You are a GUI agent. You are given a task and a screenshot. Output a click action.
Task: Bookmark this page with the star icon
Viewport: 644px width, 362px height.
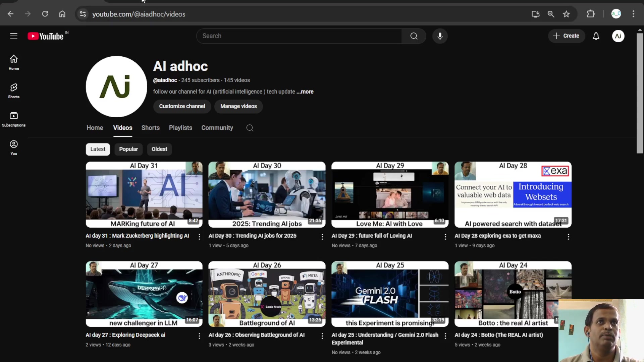coord(567,14)
